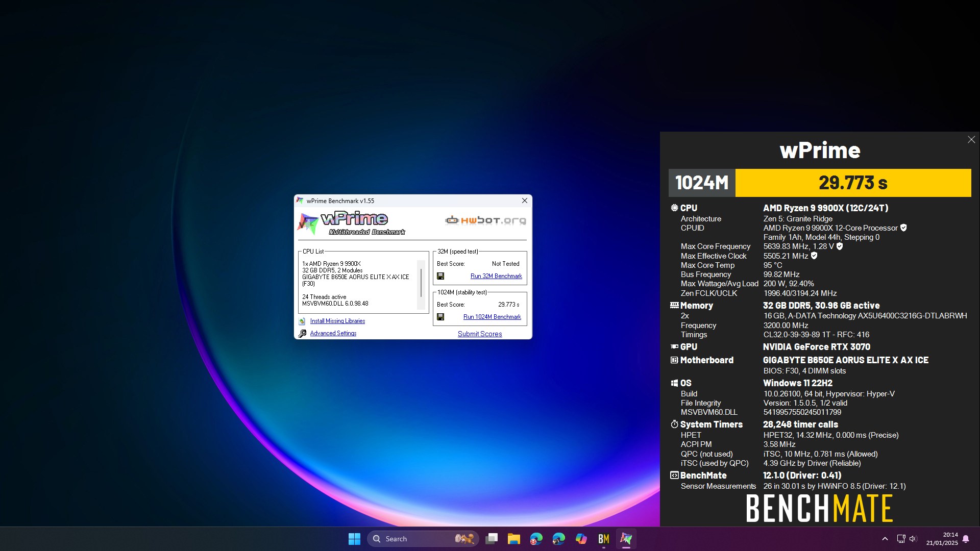Image resolution: width=980 pixels, height=551 pixels.
Task: Open the volume speaker tray icon
Action: [913, 539]
